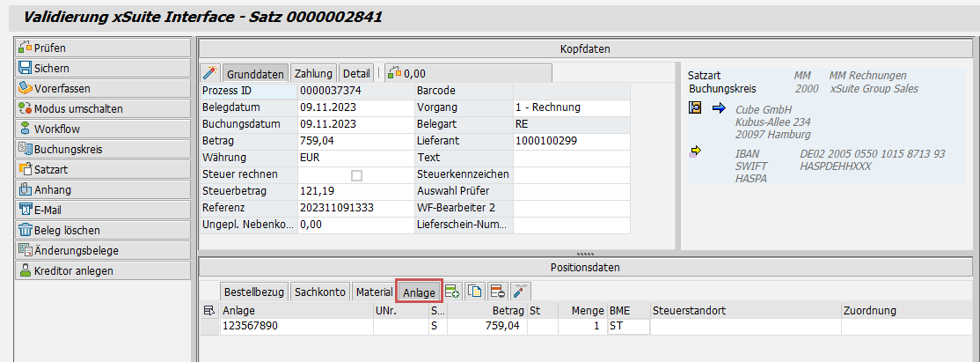Select the Anlage tab

click(x=420, y=292)
